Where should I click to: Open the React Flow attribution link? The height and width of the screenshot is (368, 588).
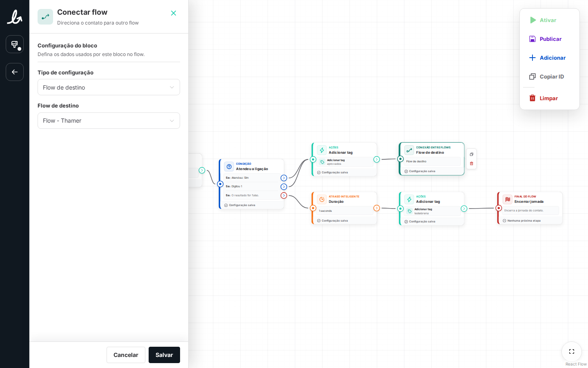pyautogui.click(x=576, y=364)
